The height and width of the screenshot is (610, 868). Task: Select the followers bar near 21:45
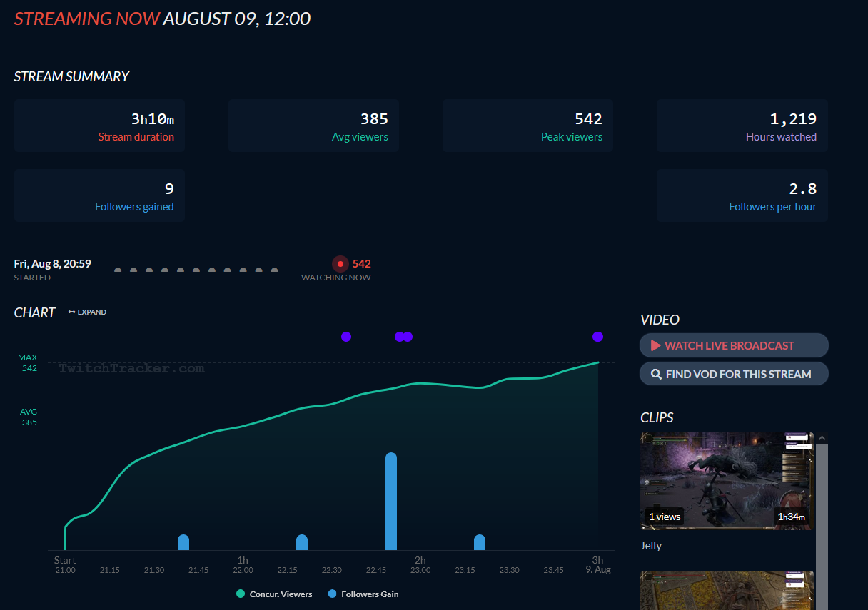(x=183, y=542)
